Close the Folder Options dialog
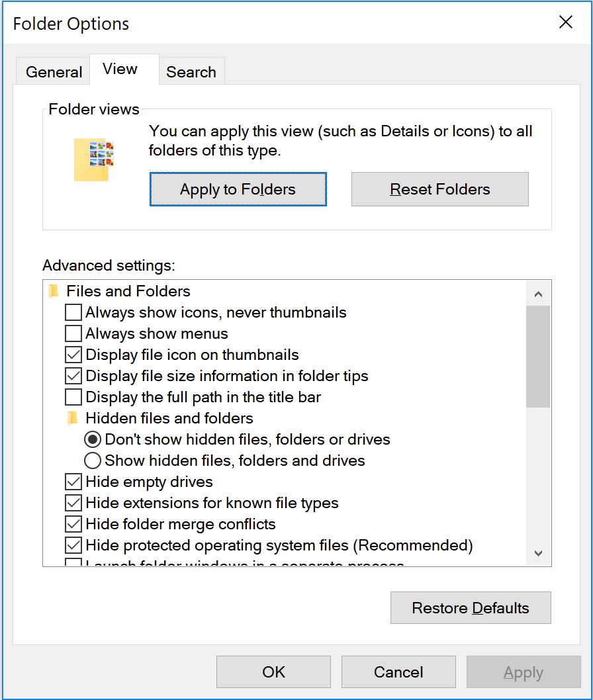The width and height of the screenshot is (593, 700). (x=566, y=22)
